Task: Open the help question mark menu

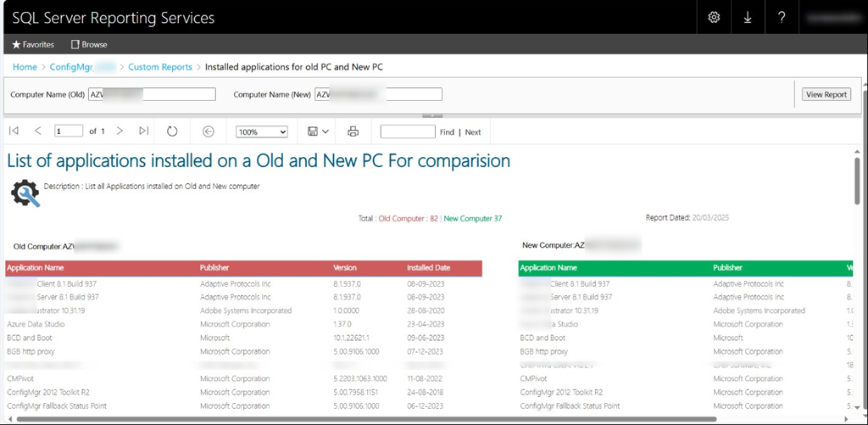Action: [782, 17]
